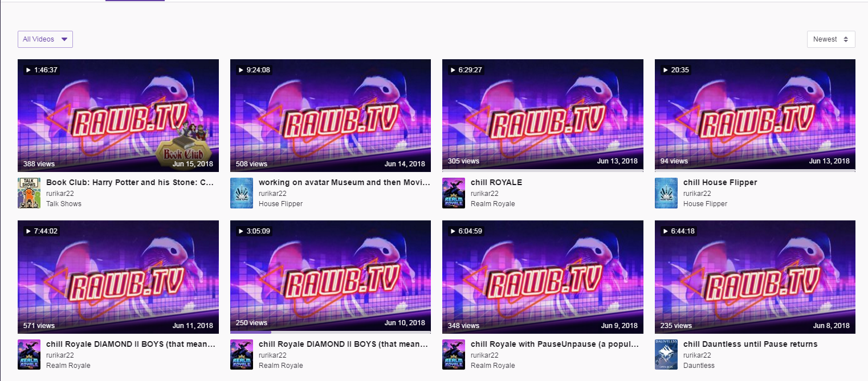Click 'Dauntless' category under chill Dauntless video
Viewport: 868px width, 381px height.
699,366
